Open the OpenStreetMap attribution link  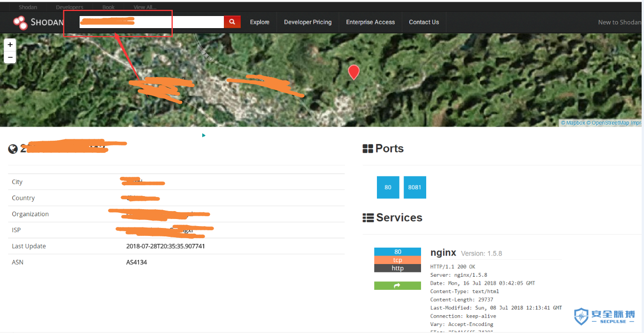(608, 123)
